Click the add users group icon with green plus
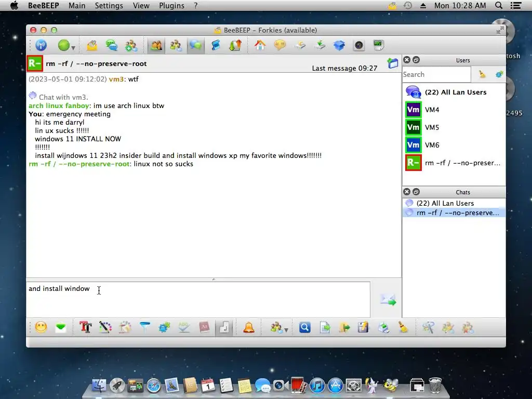This screenshot has width=532, height=399. [131, 45]
